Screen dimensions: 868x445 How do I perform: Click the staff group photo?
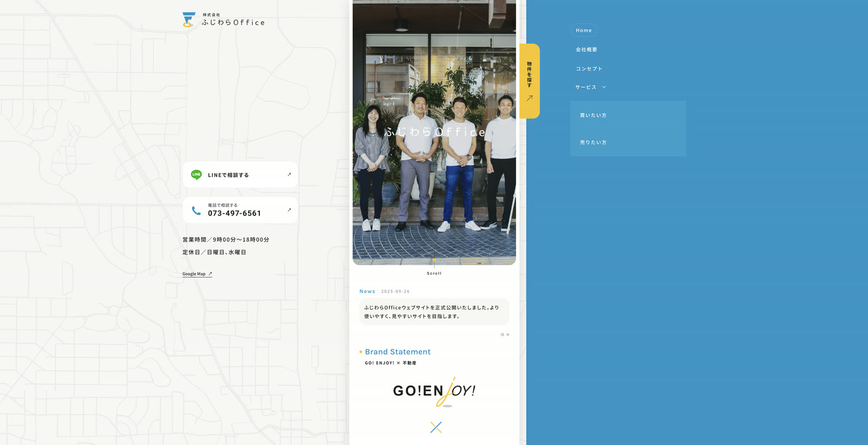434,132
